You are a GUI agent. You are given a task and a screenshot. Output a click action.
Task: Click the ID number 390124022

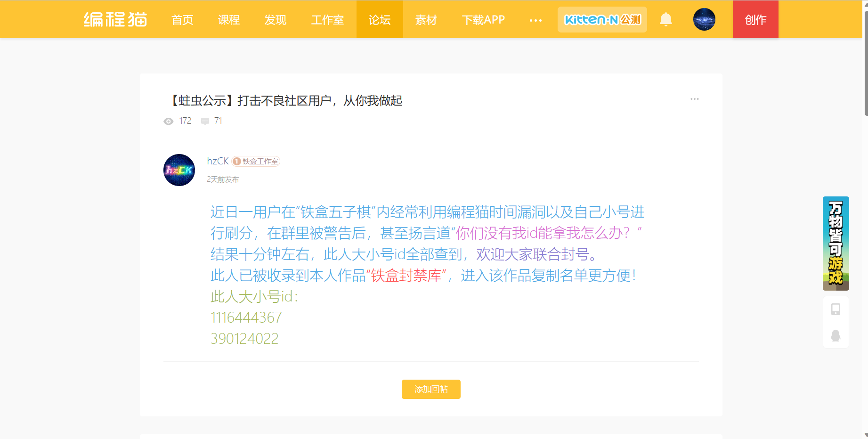tap(244, 339)
